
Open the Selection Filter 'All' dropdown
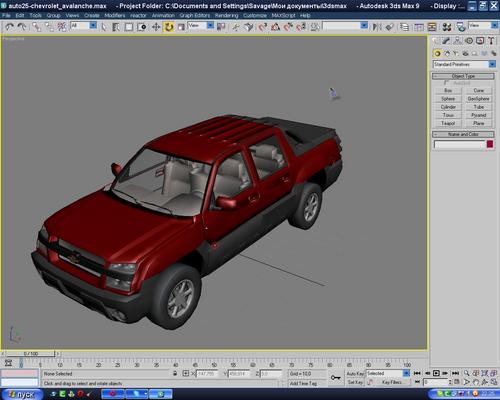(83, 25)
